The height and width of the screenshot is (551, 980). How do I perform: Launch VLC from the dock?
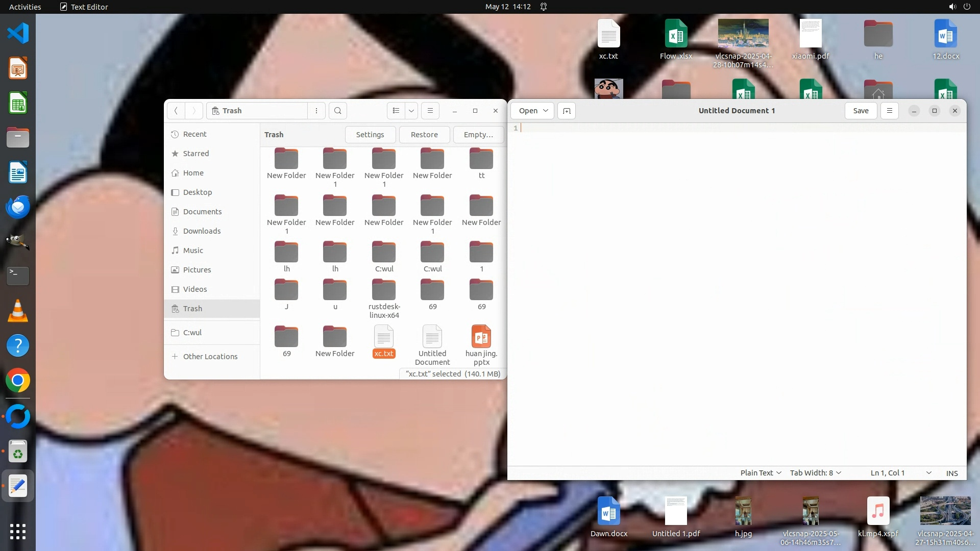18,311
